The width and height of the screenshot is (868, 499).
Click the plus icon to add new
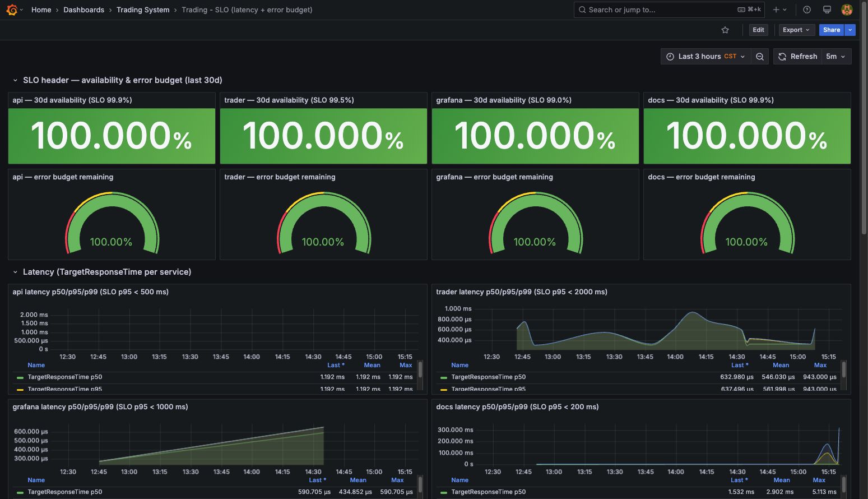click(776, 10)
